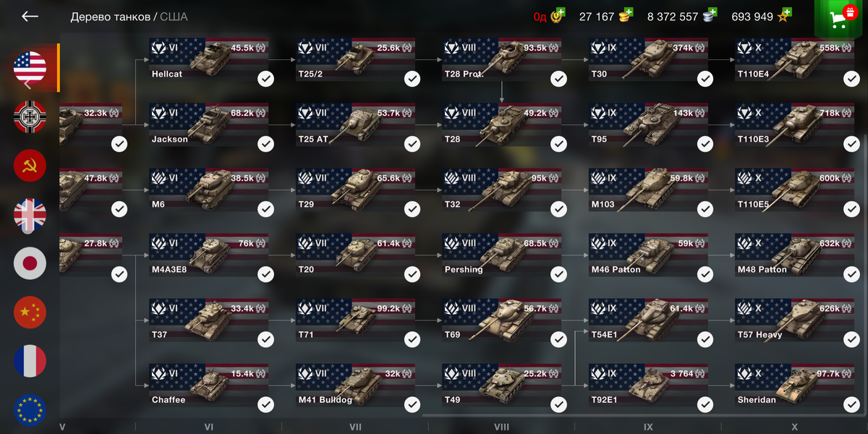Select the Japan flag nation icon
868x434 pixels.
[30, 263]
